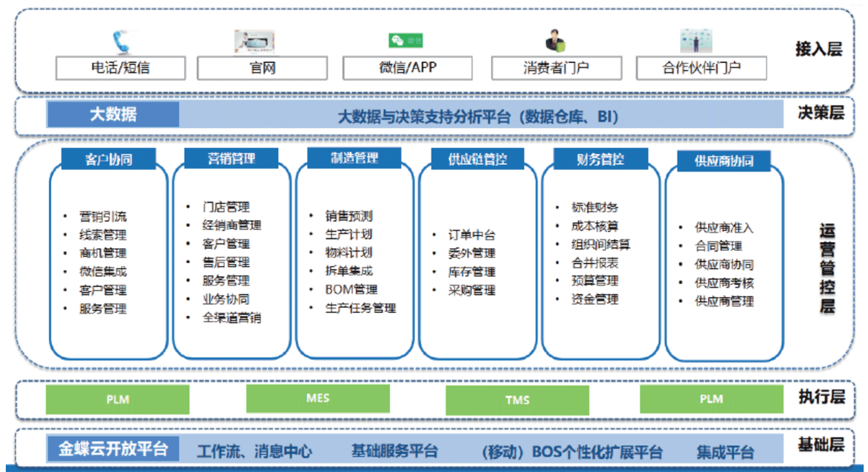Click the 生产任务管理 list item
This screenshot has height=472, width=868.
point(360,309)
